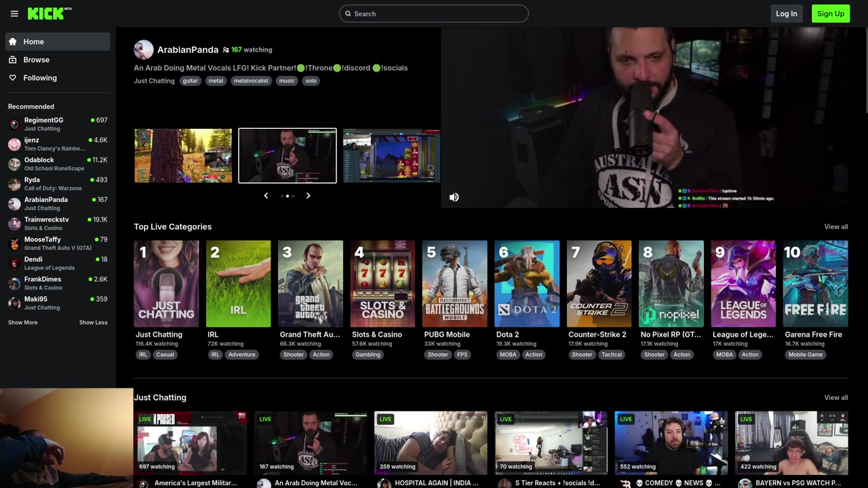Click ArabianPanda featured avatar
This screenshot has width=868, height=488.
(144, 49)
